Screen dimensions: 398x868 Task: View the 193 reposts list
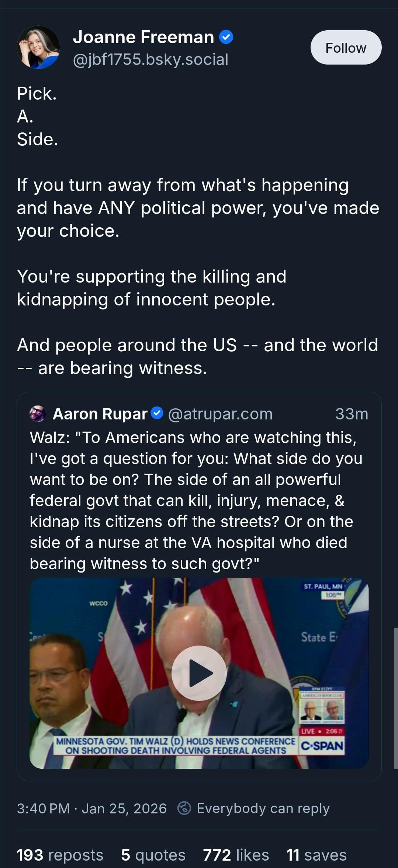point(60,855)
